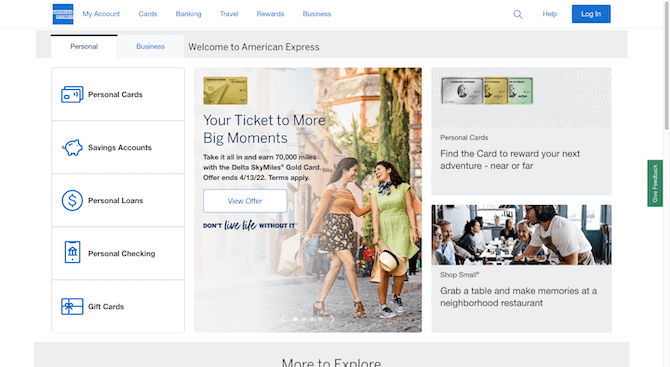Open the Rewards menu

(x=270, y=14)
